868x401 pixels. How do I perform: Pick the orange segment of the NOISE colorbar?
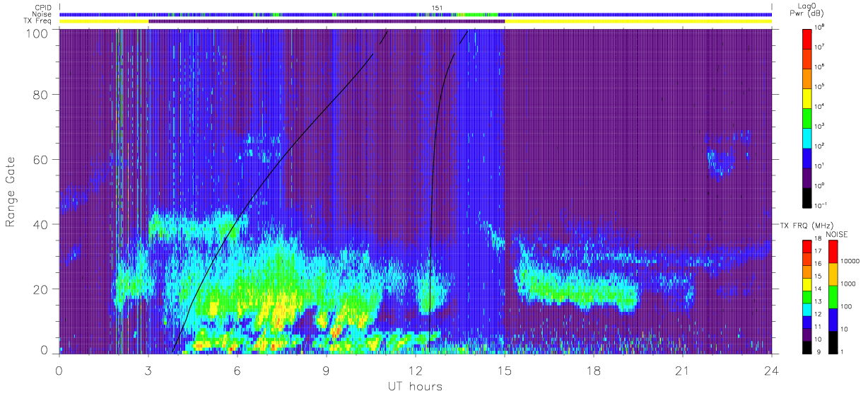832,274
